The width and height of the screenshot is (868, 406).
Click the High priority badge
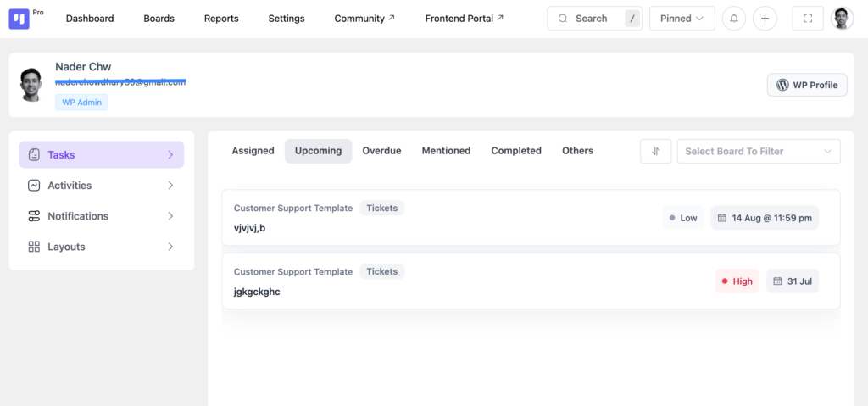[737, 281]
